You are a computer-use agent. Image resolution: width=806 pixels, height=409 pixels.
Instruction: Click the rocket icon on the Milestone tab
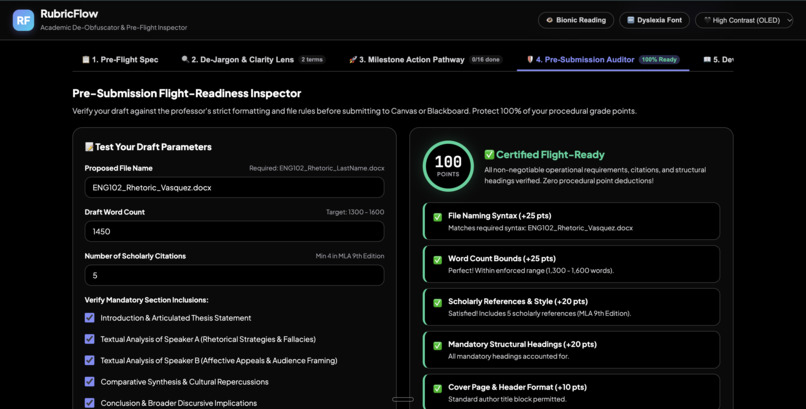(353, 60)
